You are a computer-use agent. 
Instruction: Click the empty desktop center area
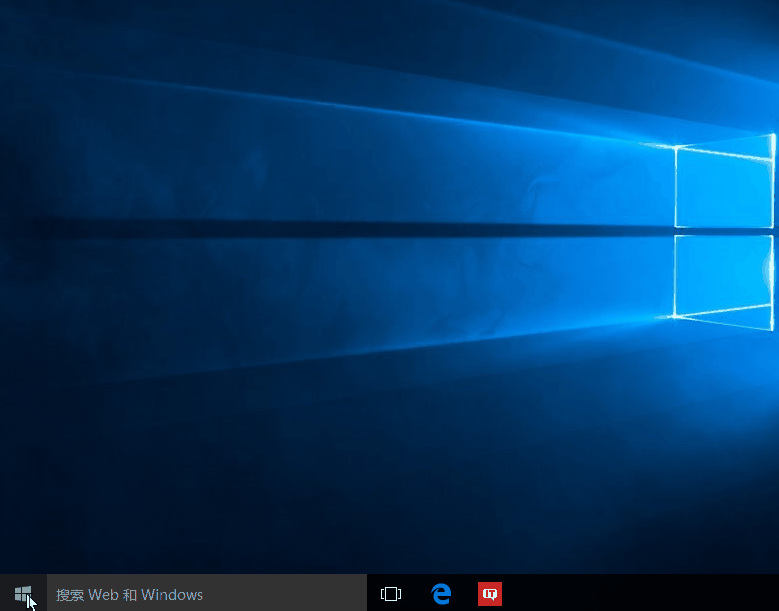(389, 300)
